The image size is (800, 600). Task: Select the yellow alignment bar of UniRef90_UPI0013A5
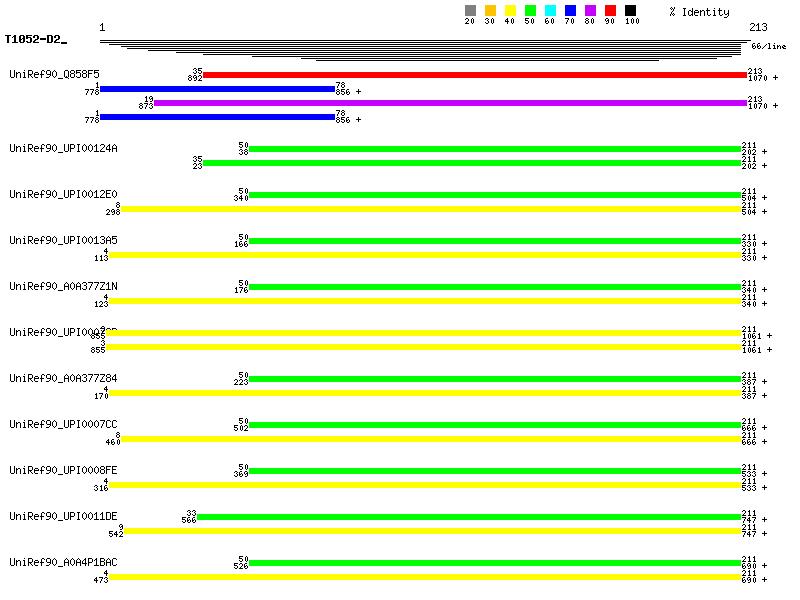pos(424,255)
